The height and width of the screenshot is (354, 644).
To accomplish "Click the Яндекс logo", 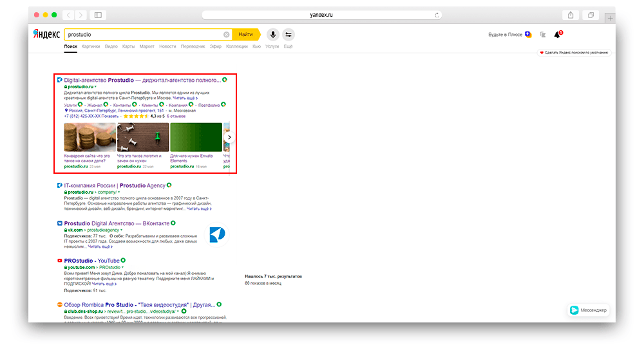I will click(x=46, y=34).
